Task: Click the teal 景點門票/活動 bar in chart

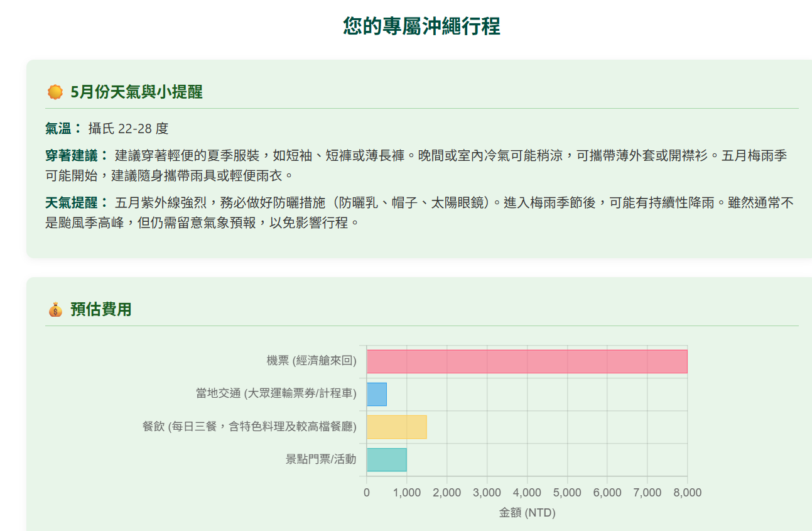Action: (x=387, y=459)
